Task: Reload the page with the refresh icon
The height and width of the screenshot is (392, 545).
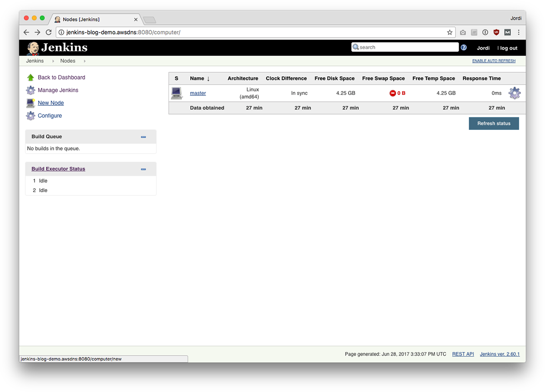Action: tap(49, 32)
